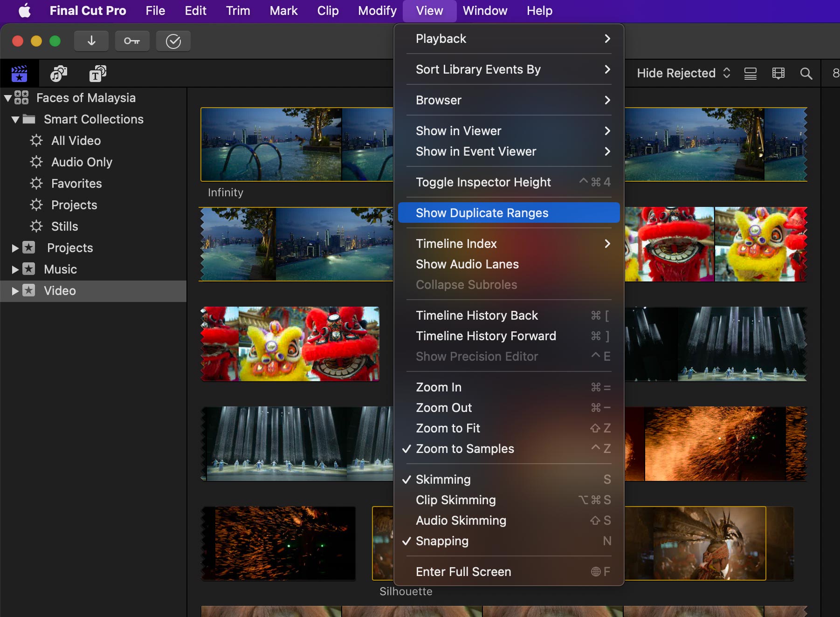
Task: Click the Import Media down-arrow button
Action: pyautogui.click(x=91, y=41)
